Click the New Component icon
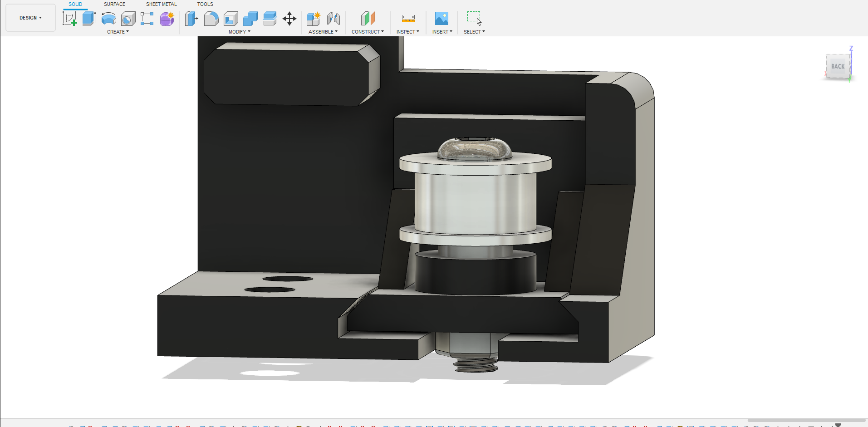Screen dimensions: 868x427 click(x=313, y=19)
